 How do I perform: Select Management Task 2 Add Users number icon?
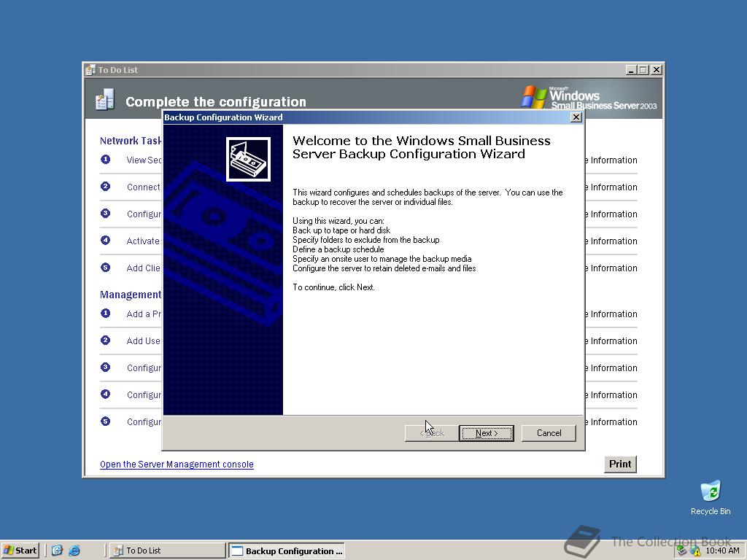(105, 341)
